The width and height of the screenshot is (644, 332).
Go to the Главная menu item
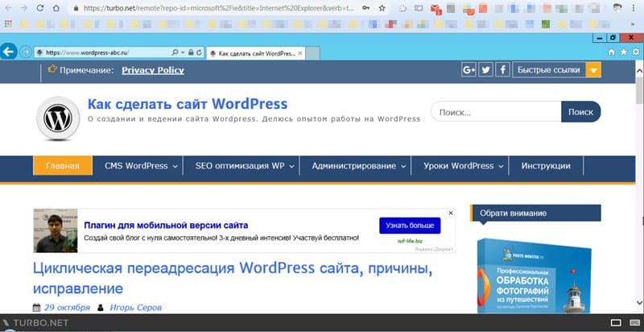tap(63, 166)
